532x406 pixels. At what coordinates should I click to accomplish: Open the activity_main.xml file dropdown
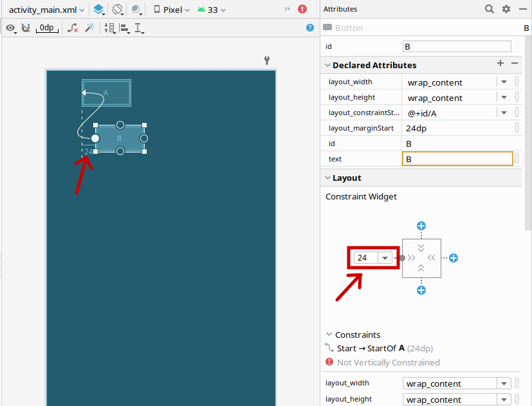pyautogui.click(x=46, y=10)
